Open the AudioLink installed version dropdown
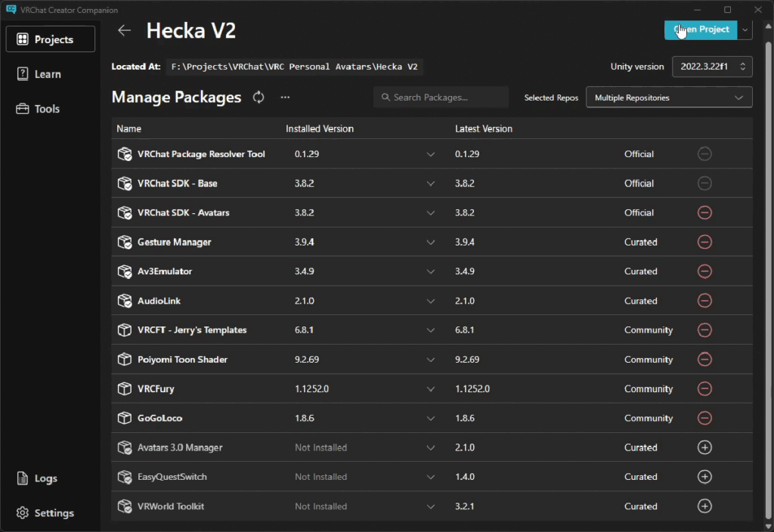Screen dimensions: 774x532 pos(431,301)
